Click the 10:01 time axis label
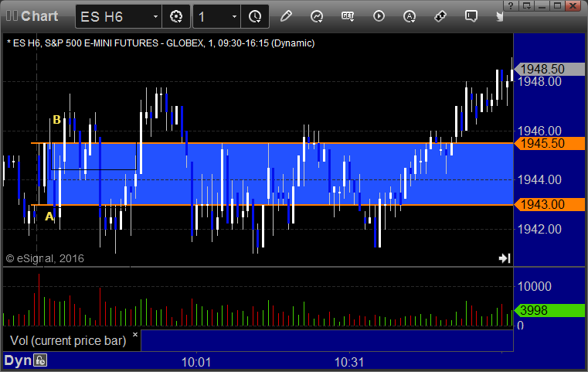Screen dimensions: 588x372 point(196,362)
